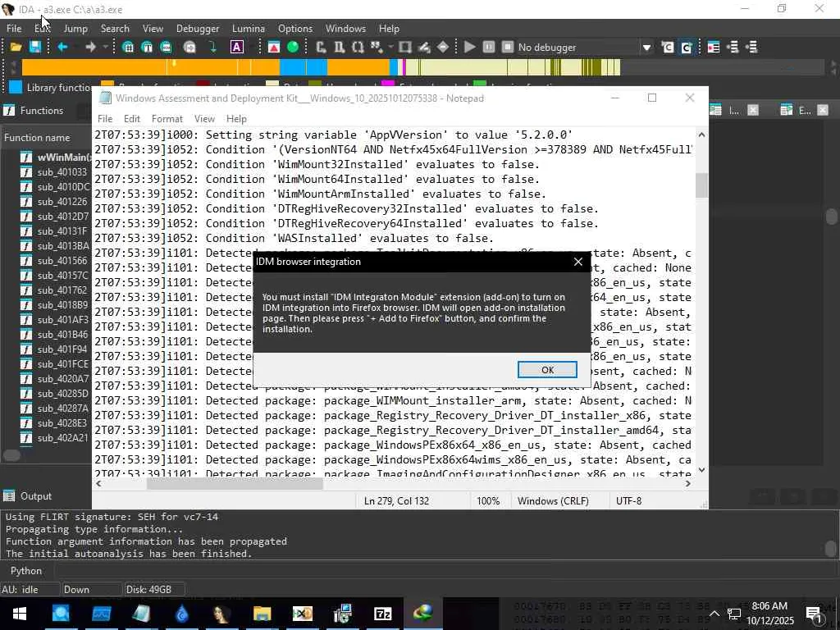Click the green circle icon in IDA toolbar
The height and width of the screenshot is (630, 840).
coord(293,47)
